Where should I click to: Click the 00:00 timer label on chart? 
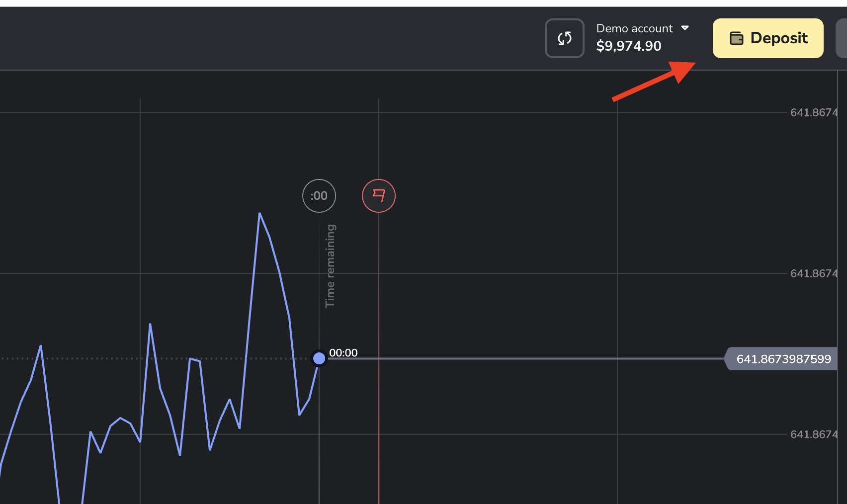click(x=343, y=353)
